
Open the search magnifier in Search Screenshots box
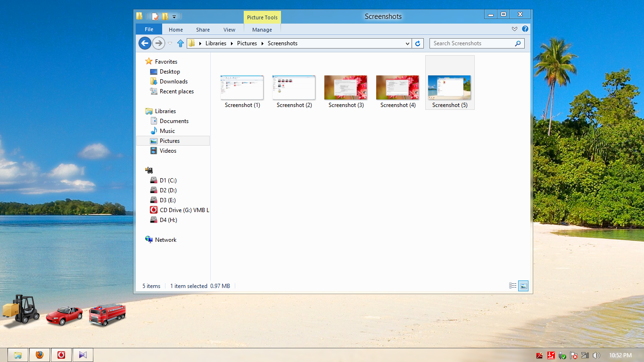[x=518, y=43]
